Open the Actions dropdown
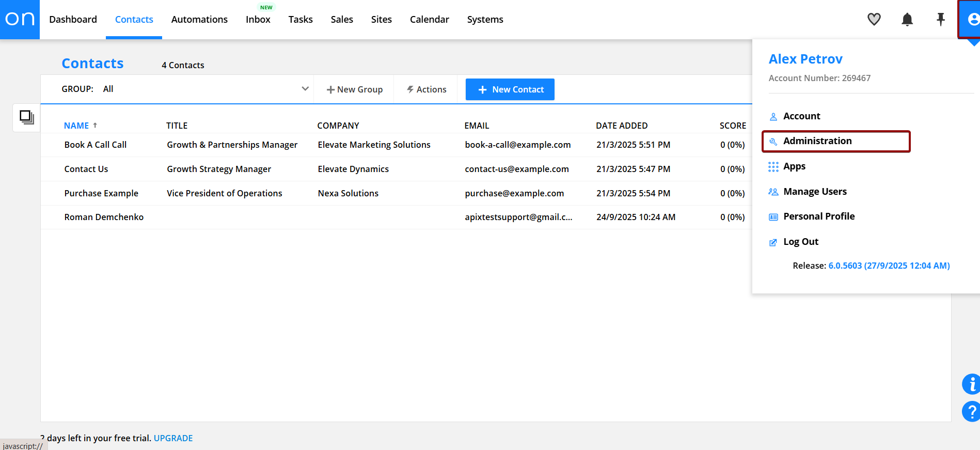This screenshot has width=980, height=450. click(426, 89)
